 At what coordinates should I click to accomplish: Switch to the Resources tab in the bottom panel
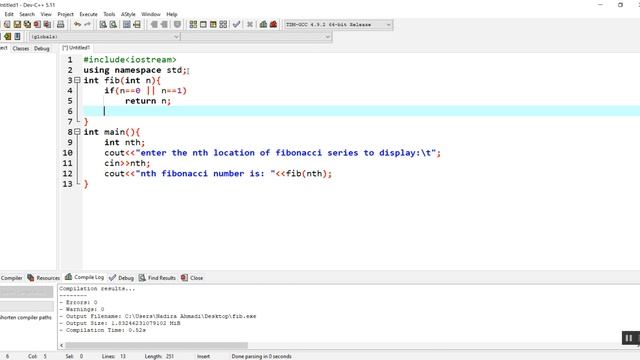click(x=44, y=278)
